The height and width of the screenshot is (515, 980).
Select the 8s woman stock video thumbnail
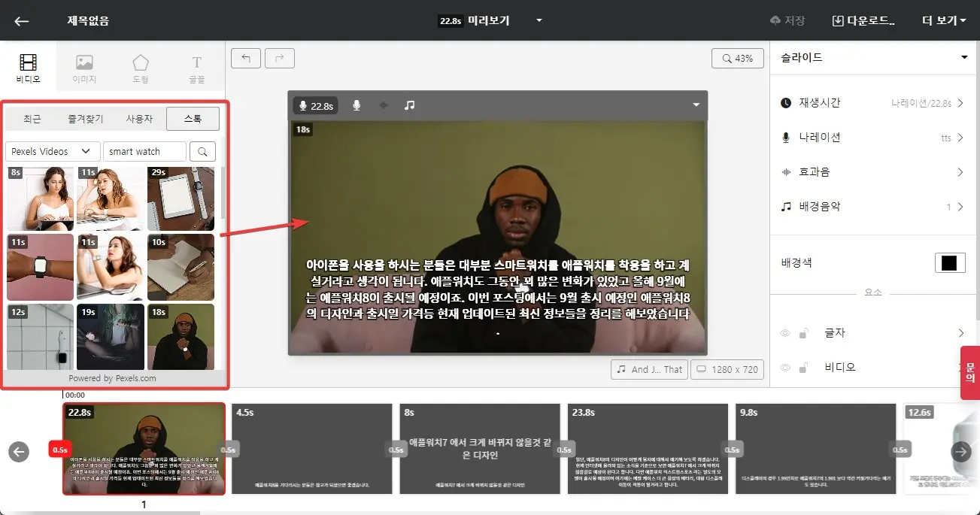point(40,198)
